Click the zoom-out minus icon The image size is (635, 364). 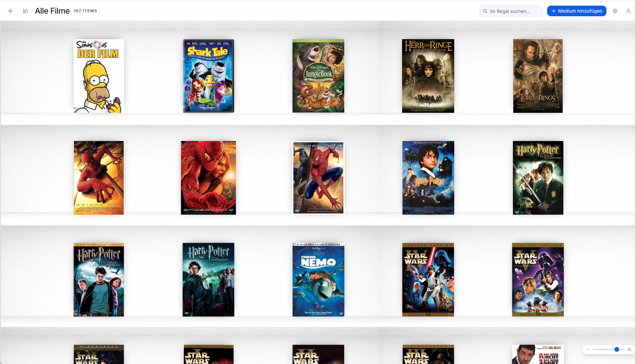click(x=588, y=349)
